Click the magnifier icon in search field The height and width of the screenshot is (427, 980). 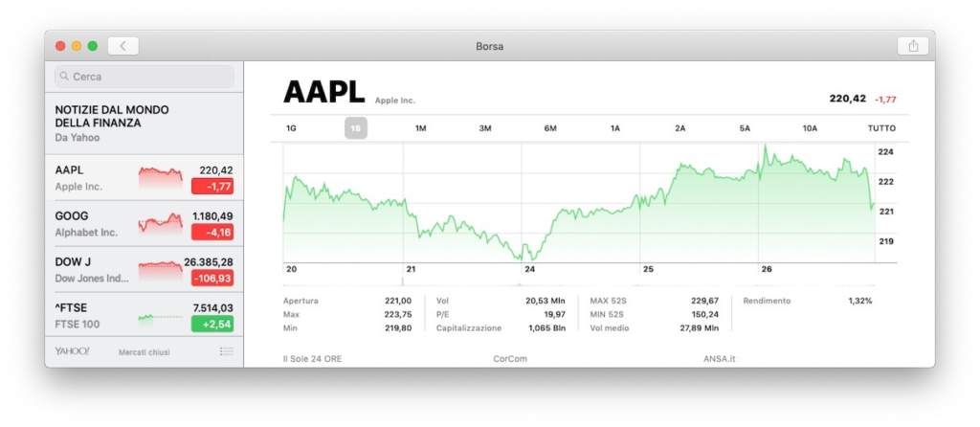pos(64,77)
